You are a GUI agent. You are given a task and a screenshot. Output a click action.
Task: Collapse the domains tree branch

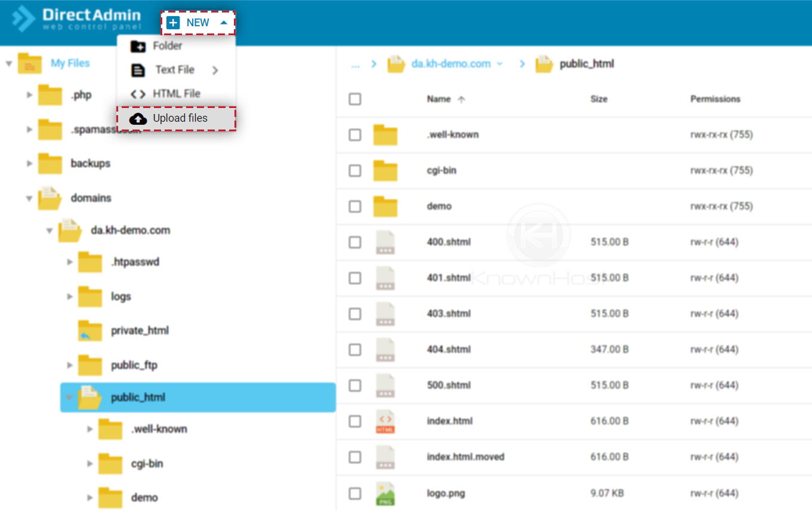coord(29,198)
